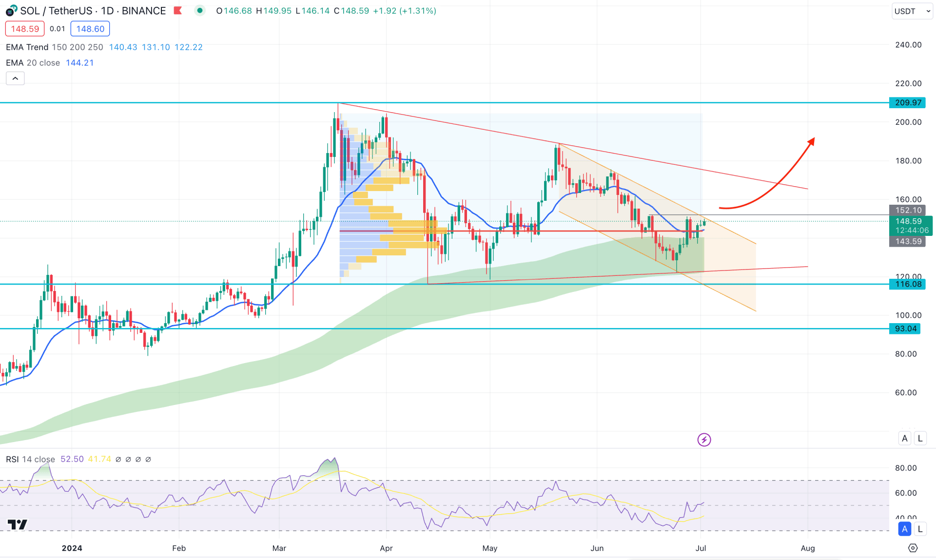Click the Mar label on time axis
The width and height of the screenshot is (936, 560).
click(x=279, y=548)
